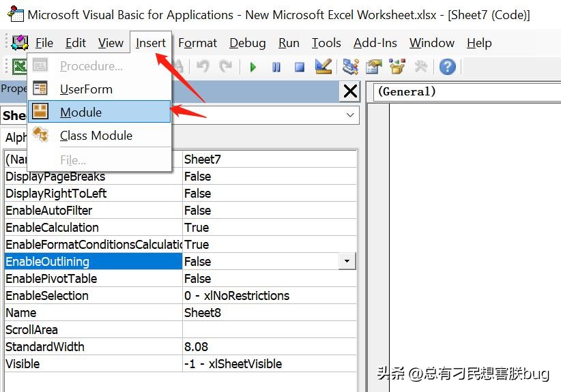Viewport: 561px width, 392px height.
Task: Open Object Browser icon
Action: [x=397, y=66]
